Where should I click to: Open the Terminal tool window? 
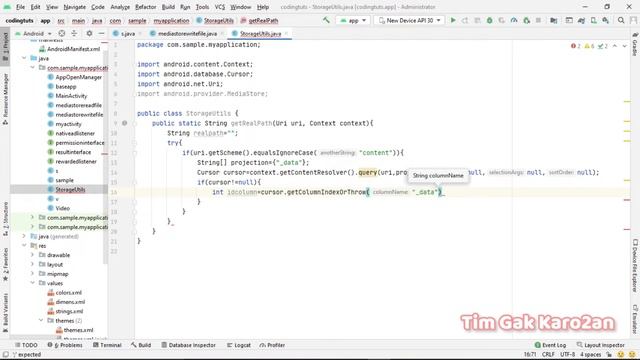107,345
